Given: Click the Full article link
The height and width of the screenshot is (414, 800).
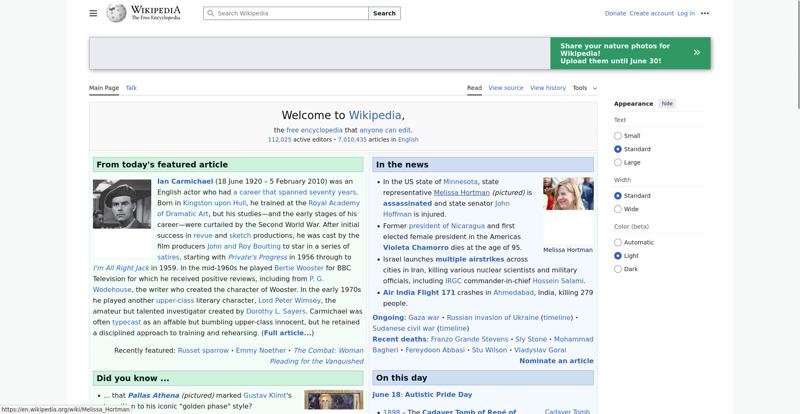Looking at the screenshot, I should [x=287, y=333].
